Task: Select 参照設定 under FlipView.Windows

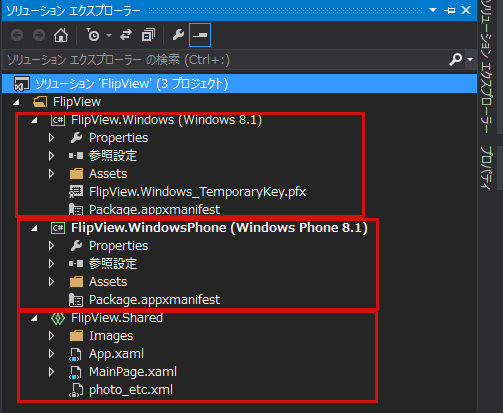Action: [113, 156]
